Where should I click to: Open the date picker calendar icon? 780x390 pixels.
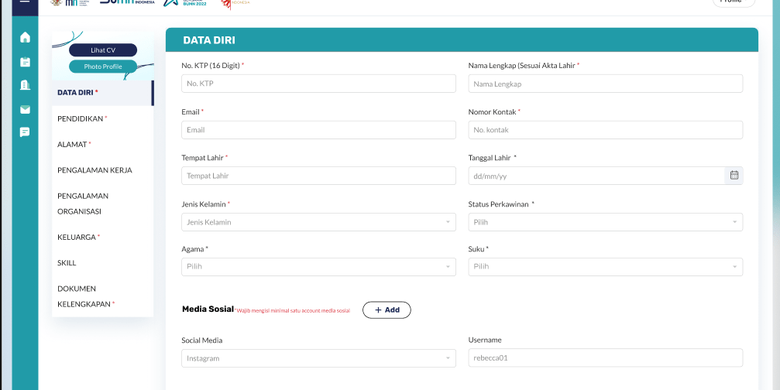tap(734, 175)
